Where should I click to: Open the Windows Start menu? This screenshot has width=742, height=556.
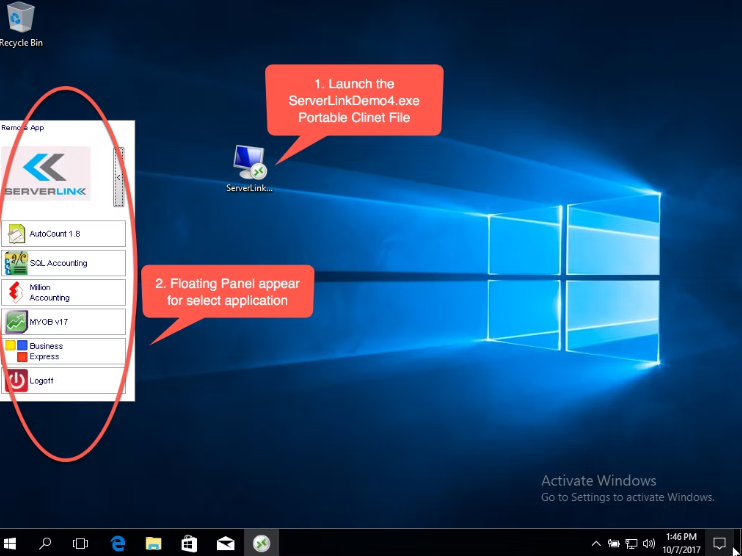(10, 543)
